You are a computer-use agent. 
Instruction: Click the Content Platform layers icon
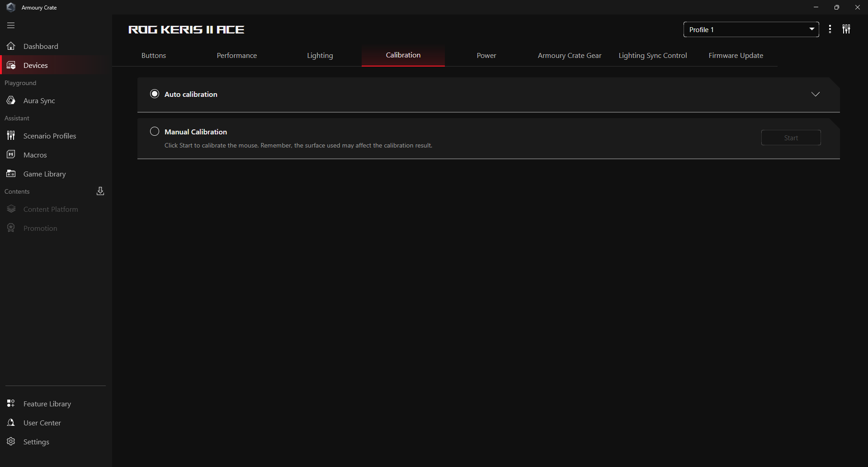pyautogui.click(x=11, y=209)
